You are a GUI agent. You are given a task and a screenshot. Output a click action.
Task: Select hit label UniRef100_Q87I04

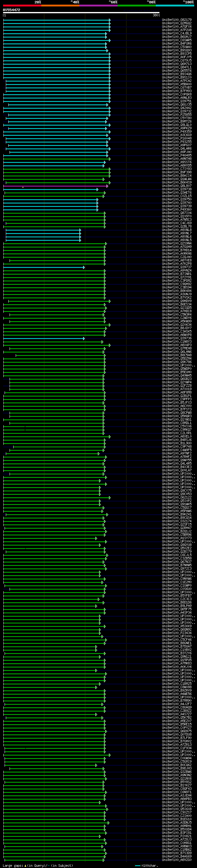tap(177, 213)
